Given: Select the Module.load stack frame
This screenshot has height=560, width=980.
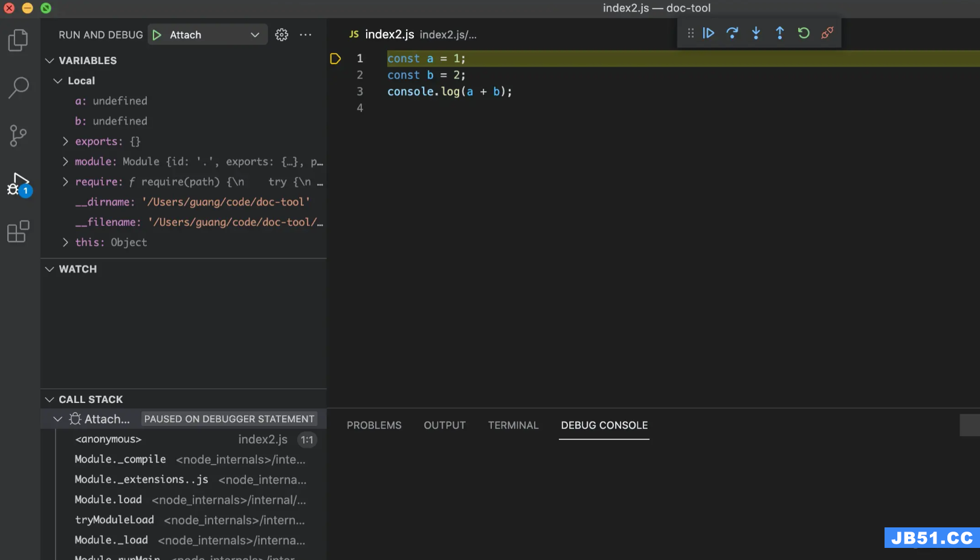Looking at the screenshot, I should tap(184, 500).
